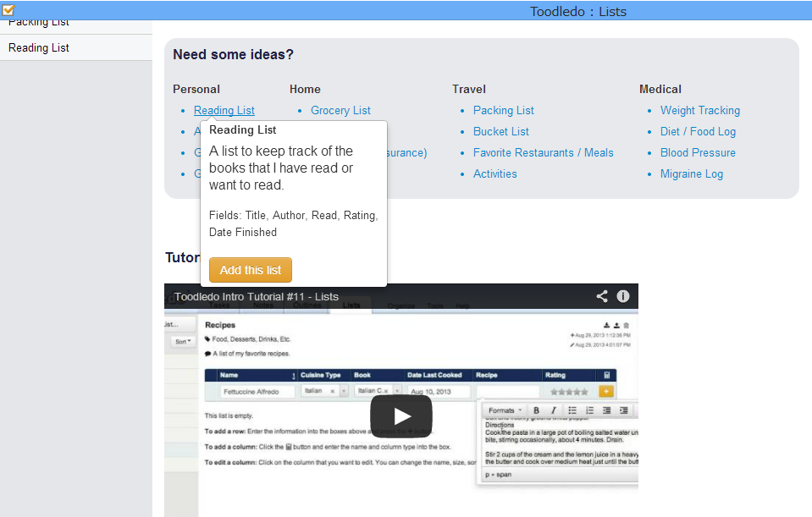This screenshot has height=517, width=812.
Task: Open the Bucket List idea link
Action: point(501,131)
